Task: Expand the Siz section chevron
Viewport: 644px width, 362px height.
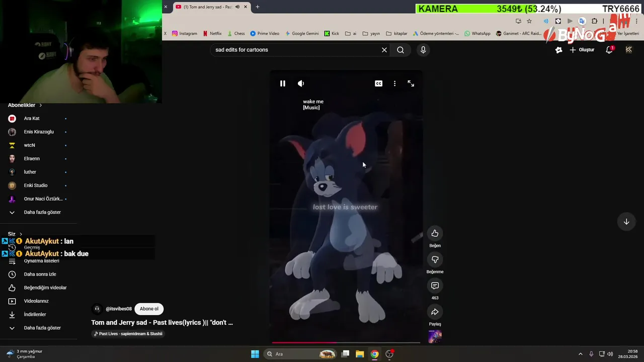Action: click(21, 234)
